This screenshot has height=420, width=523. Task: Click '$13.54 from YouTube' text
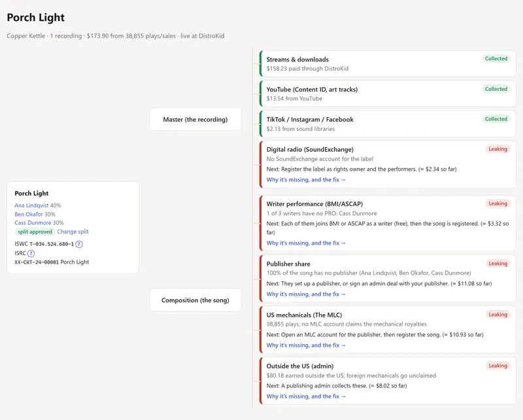[x=294, y=99]
